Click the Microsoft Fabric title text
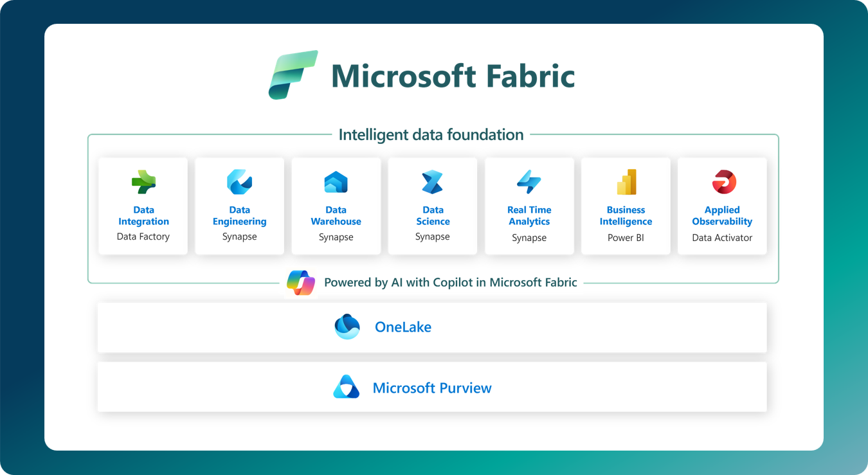Viewport: 868px width, 475px height. 453,76
